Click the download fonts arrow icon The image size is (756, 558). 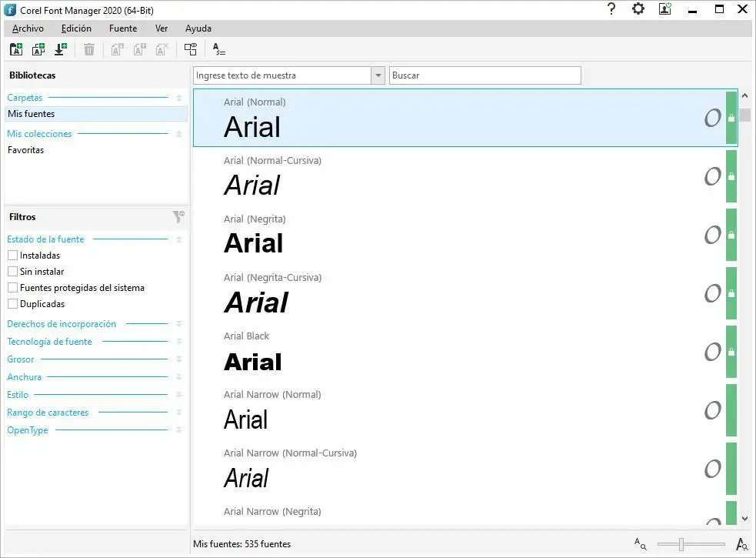pos(61,49)
